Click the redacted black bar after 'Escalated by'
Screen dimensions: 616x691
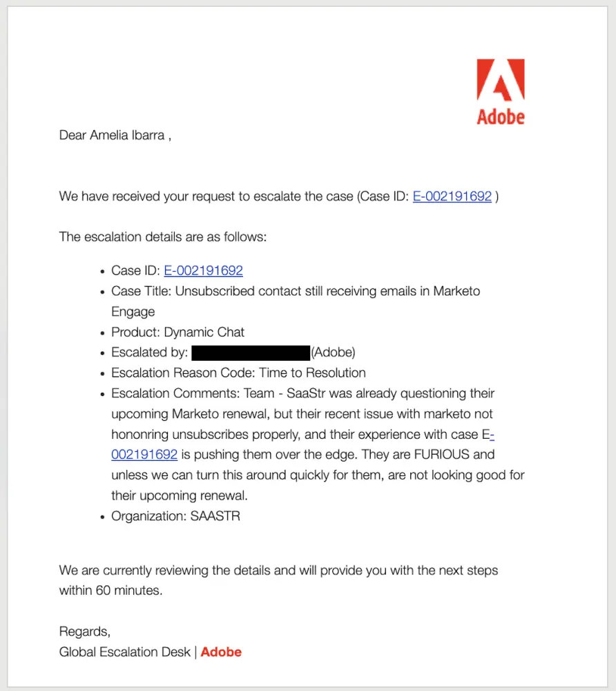(251, 353)
